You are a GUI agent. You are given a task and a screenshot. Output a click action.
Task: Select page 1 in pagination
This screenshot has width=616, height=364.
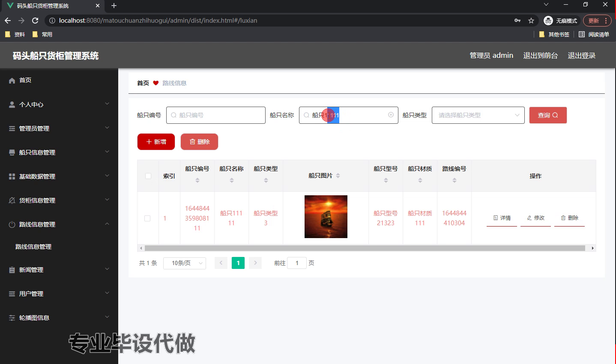point(238,263)
